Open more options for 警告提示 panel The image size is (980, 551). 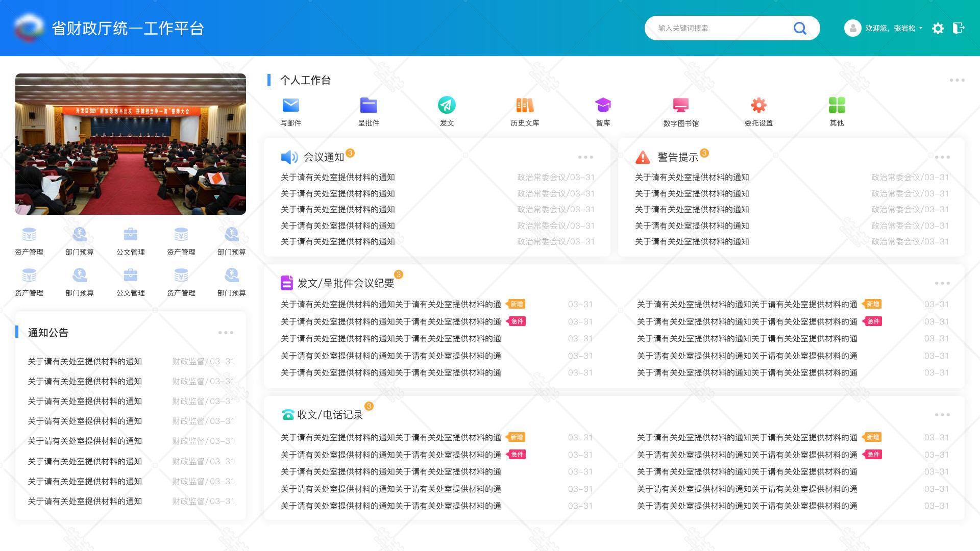coord(942,157)
